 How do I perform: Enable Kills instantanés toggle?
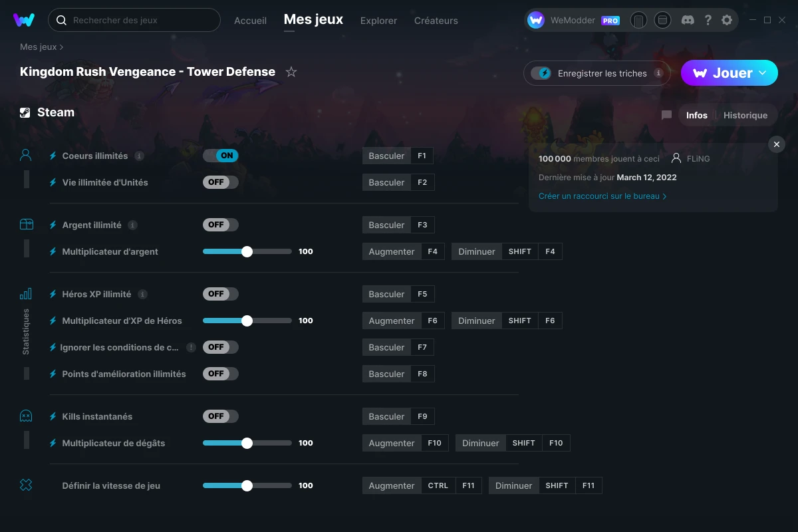pyautogui.click(x=221, y=416)
